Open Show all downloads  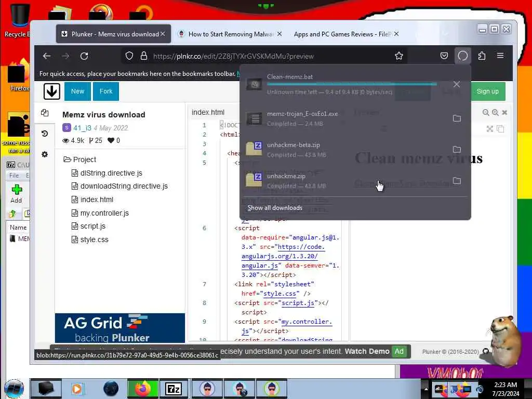coord(275,208)
